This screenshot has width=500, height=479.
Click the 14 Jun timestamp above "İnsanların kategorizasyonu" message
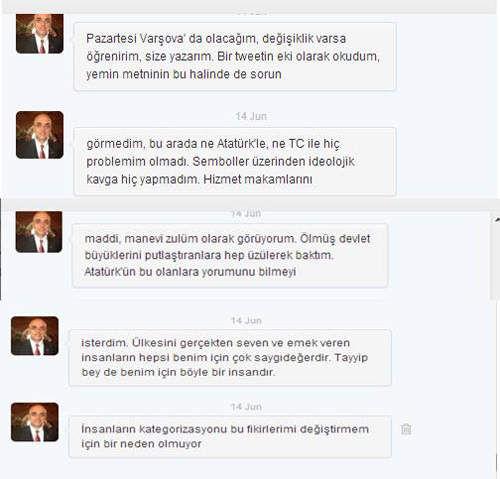click(246, 407)
